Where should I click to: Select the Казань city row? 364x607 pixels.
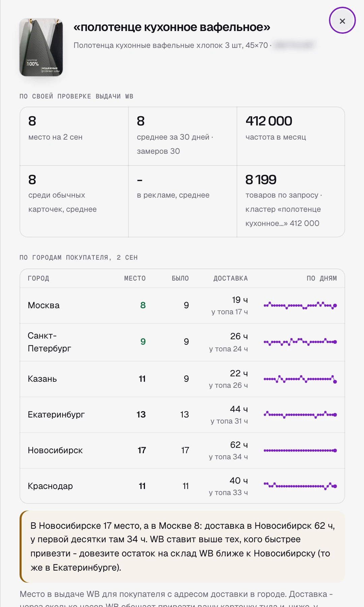click(182, 379)
